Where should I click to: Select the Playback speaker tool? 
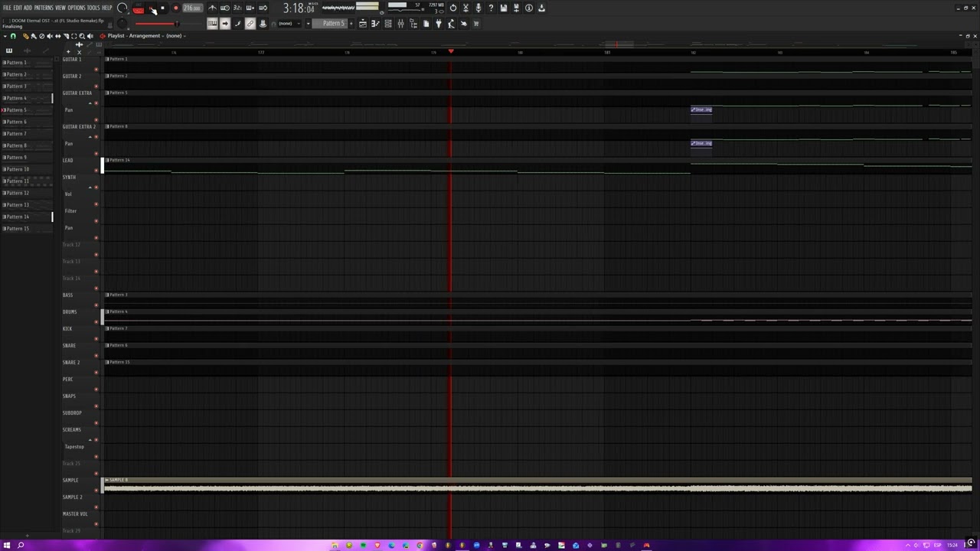pyautogui.click(x=90, y=36)
